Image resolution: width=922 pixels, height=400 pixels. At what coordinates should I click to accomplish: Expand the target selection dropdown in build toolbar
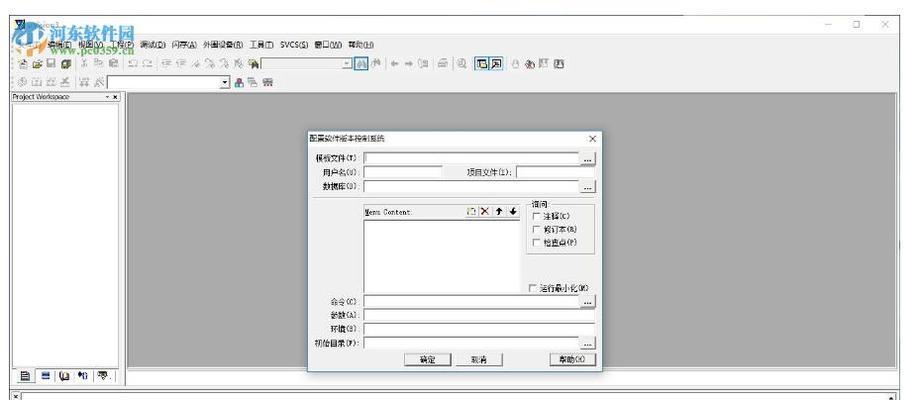tap(225, 82)
